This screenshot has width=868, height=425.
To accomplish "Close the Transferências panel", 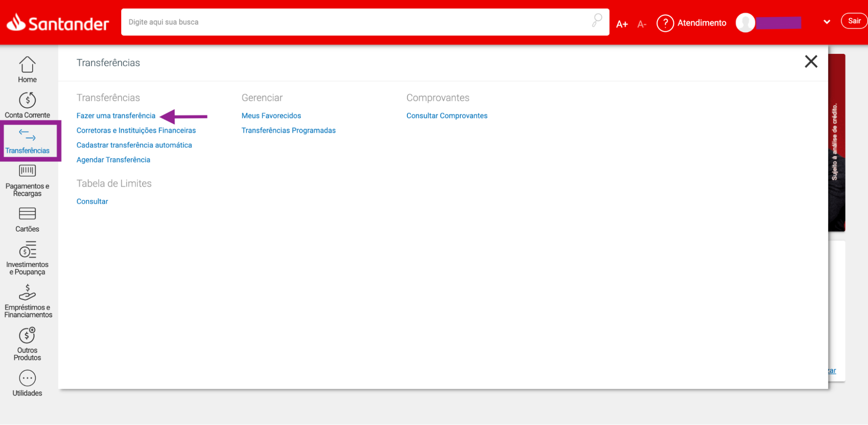I will [x=811, y=62].
